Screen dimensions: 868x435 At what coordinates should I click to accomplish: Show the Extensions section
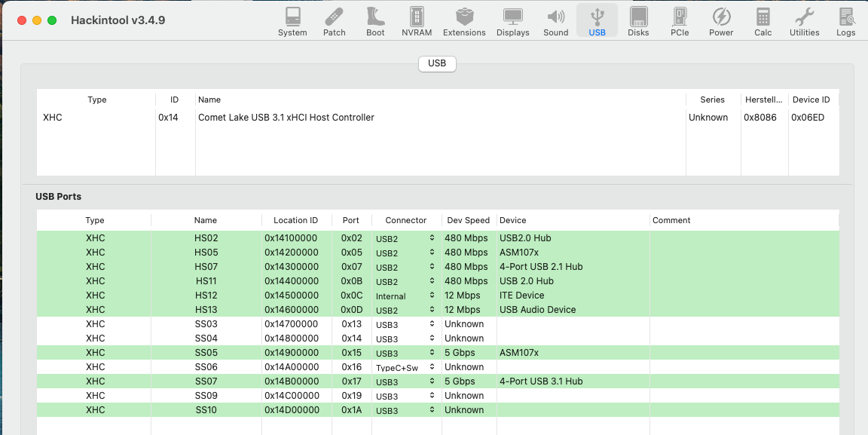coord(464,21)
